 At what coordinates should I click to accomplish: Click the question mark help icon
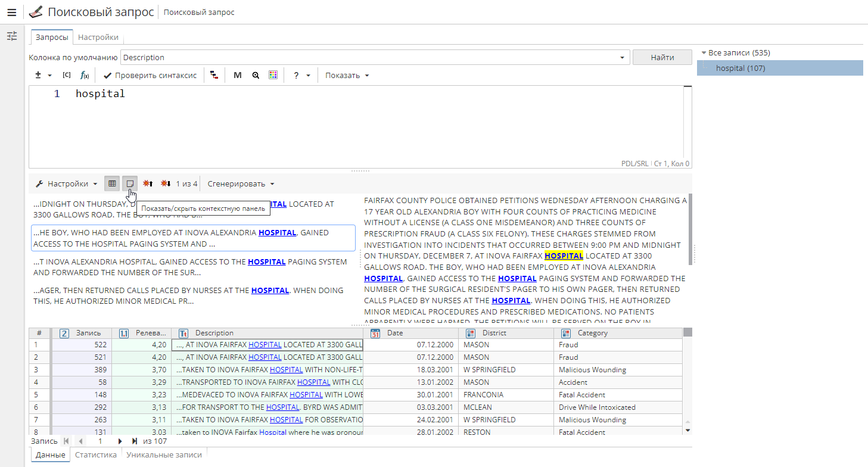click(296, 75)
